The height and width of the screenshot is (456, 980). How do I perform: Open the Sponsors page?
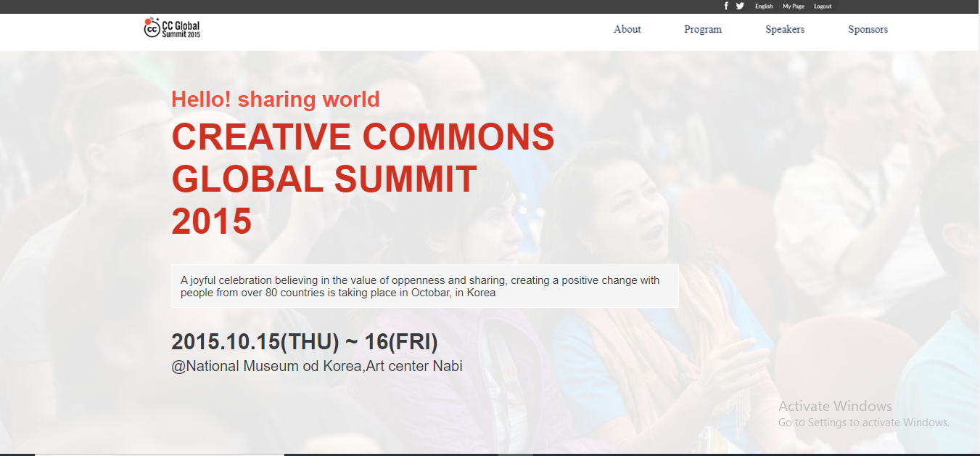pos(868,30)
